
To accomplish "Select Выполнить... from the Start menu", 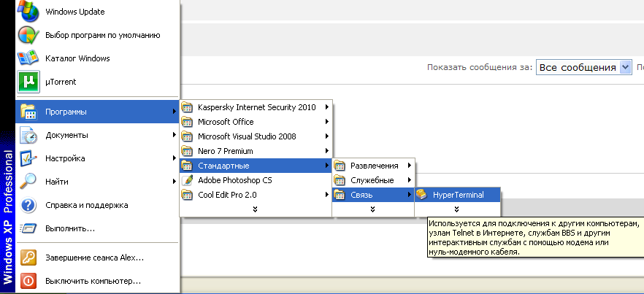I will tap(70, 228).
